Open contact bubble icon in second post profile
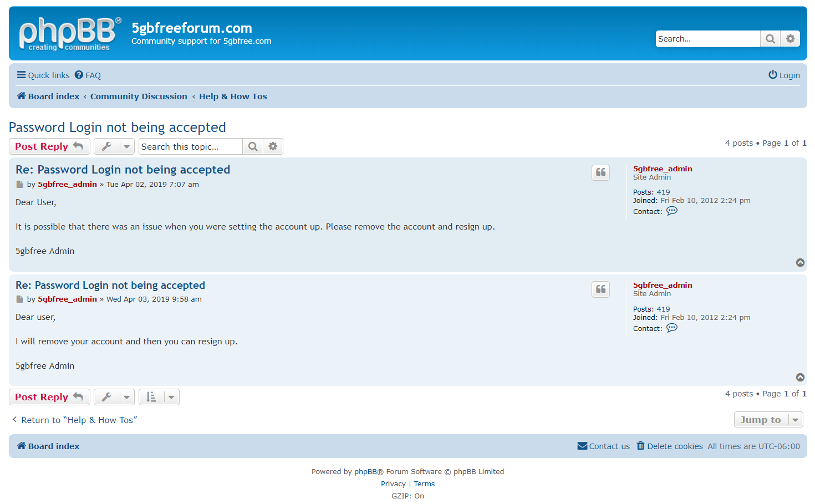This screenshot has height=504, width=815. click(672, 328)
